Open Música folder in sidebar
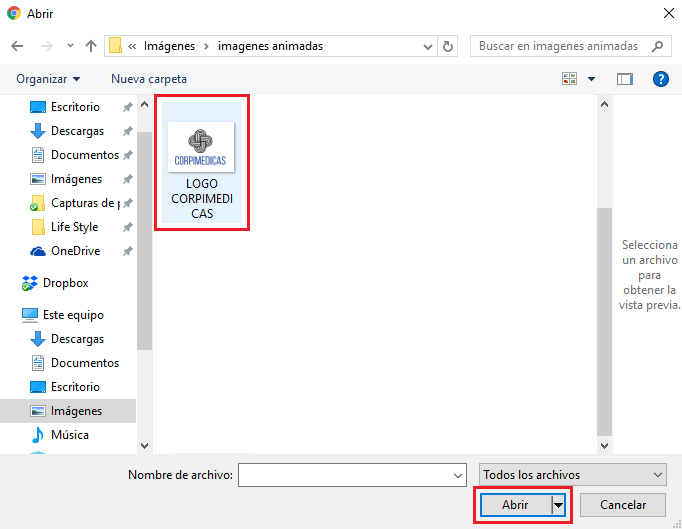 pyautogui.click(x=69, y=435)
